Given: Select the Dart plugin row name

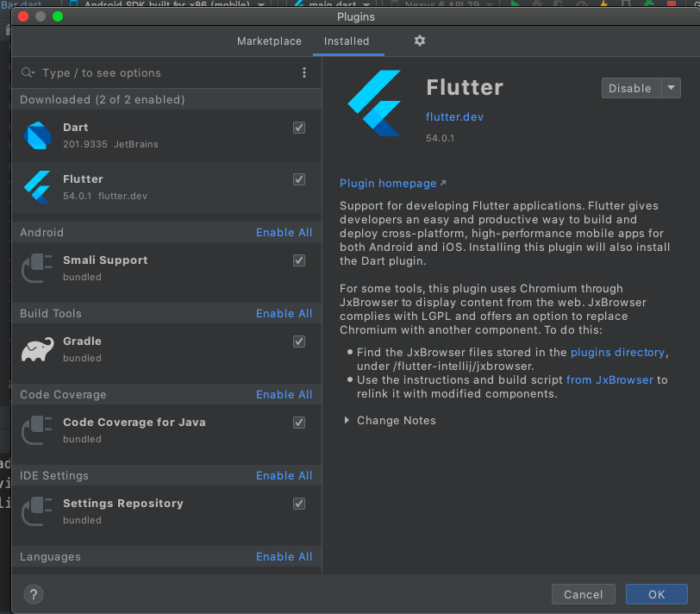Looking at the screenshot, I should tap(76, 128).
